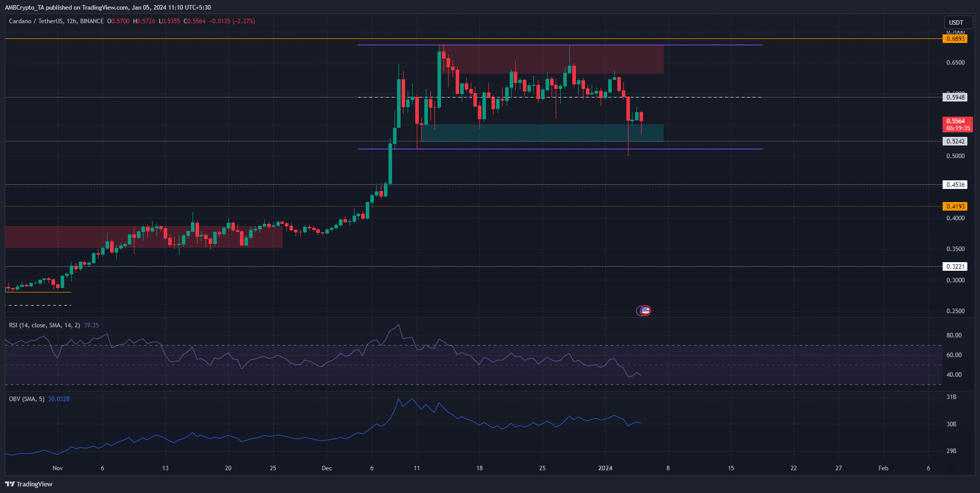Select the red zone near 0.40 in November
This screenshot has width=980, height=493.
(143, 237)
